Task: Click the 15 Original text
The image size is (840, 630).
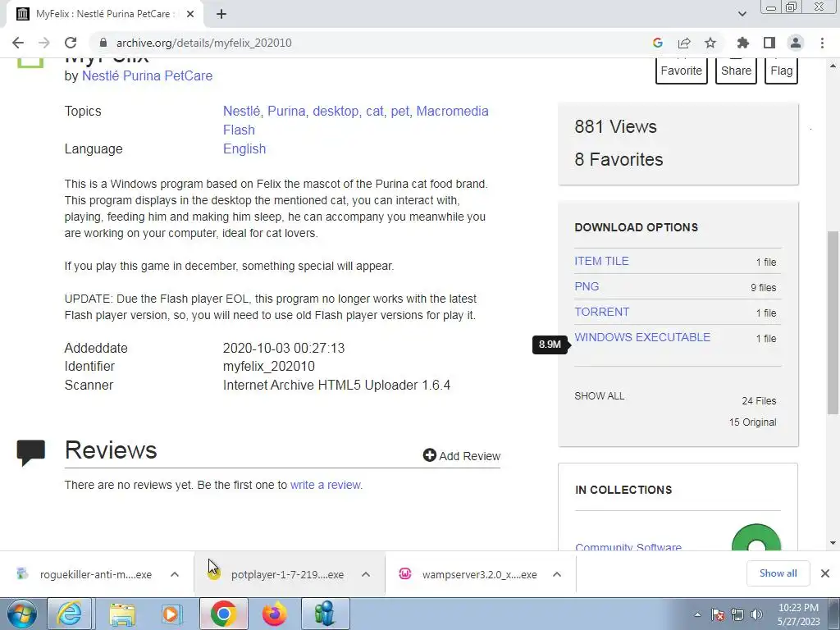Action: (x=753, y=422)
